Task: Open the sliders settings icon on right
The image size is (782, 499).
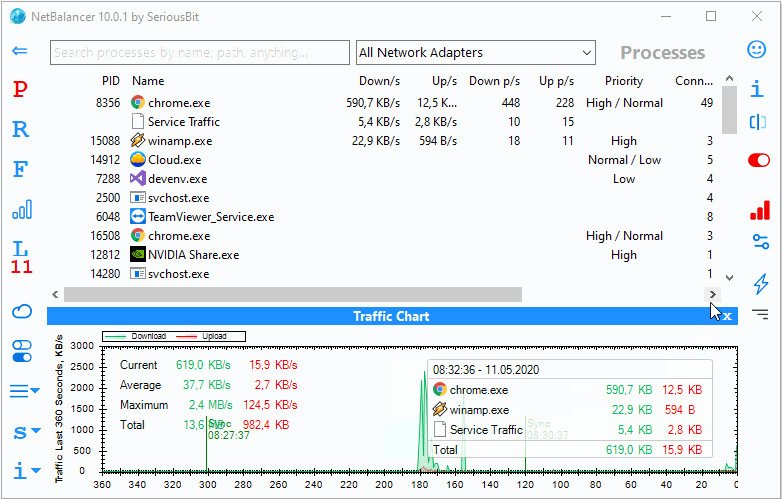Action: tap(760, 241)
